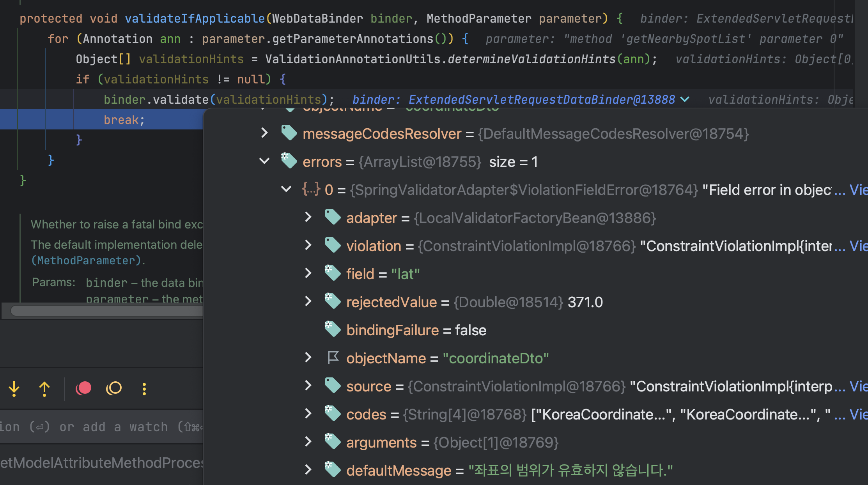Screen dimensions: 868x485
Task: Collapse the element 0 ViolationFieldError node
Action: pos(286,189)
